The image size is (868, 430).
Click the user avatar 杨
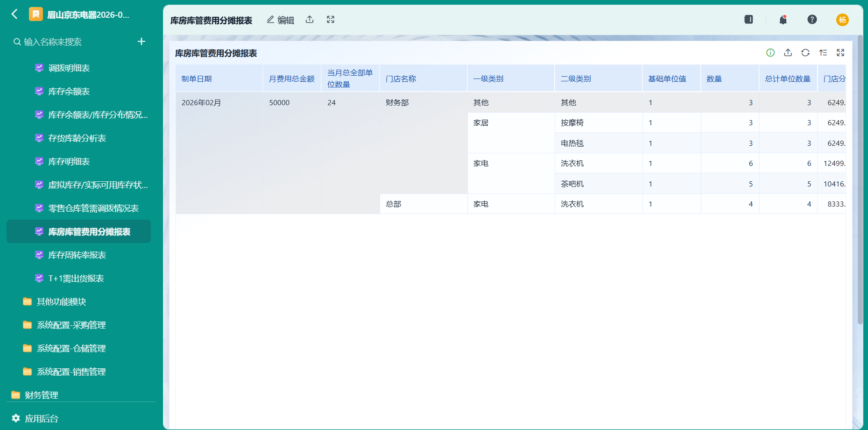(842, 20)
